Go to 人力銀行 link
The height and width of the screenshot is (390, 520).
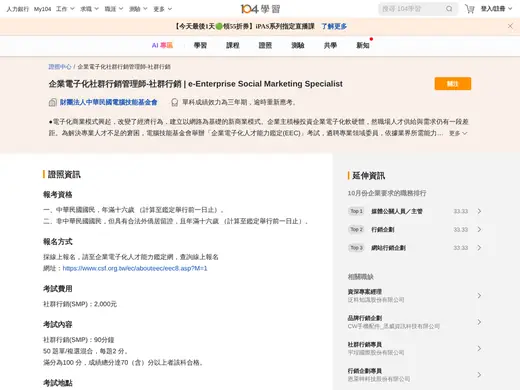(18, 9)
